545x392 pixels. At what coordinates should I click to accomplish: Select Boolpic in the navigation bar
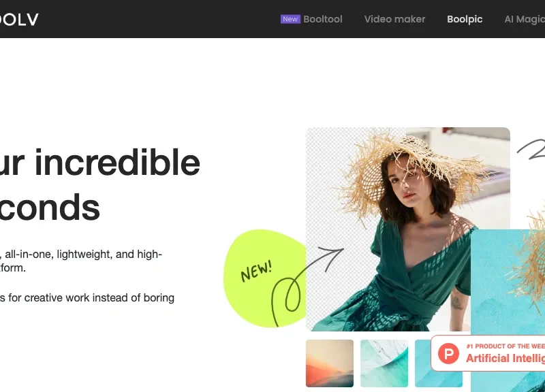(x=465, y=20)
